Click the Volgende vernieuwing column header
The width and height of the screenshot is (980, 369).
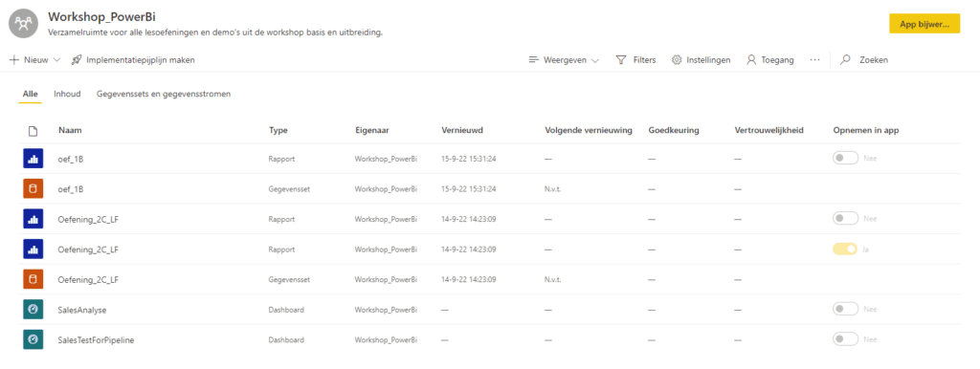pyautogui.click(x=589, y=131)
